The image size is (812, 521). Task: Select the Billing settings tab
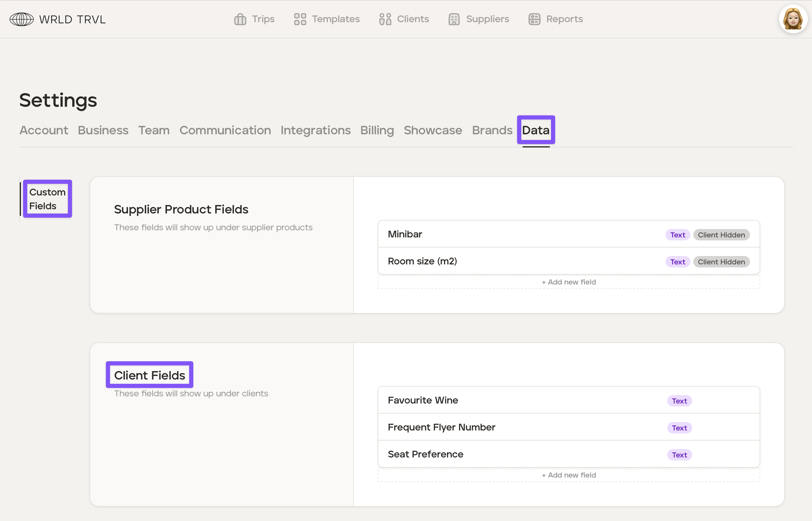pyautogui.click(x=377, y=130)
